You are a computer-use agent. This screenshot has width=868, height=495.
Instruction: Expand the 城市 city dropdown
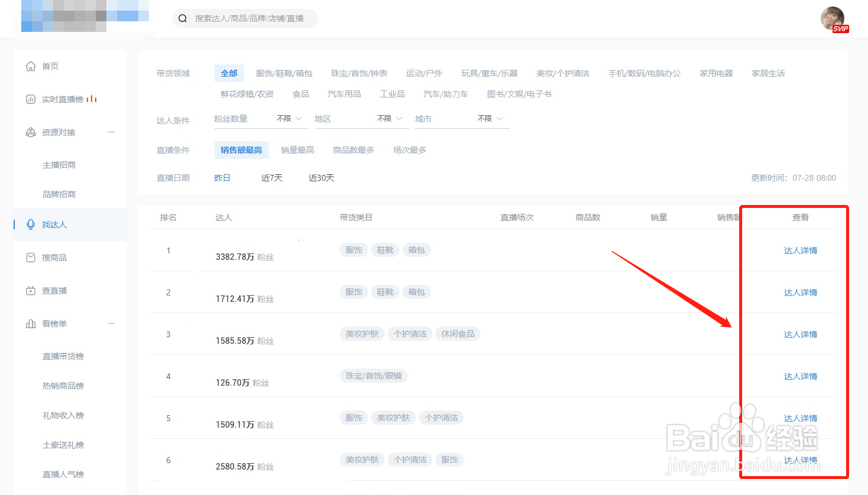click(x=489, y=118)
